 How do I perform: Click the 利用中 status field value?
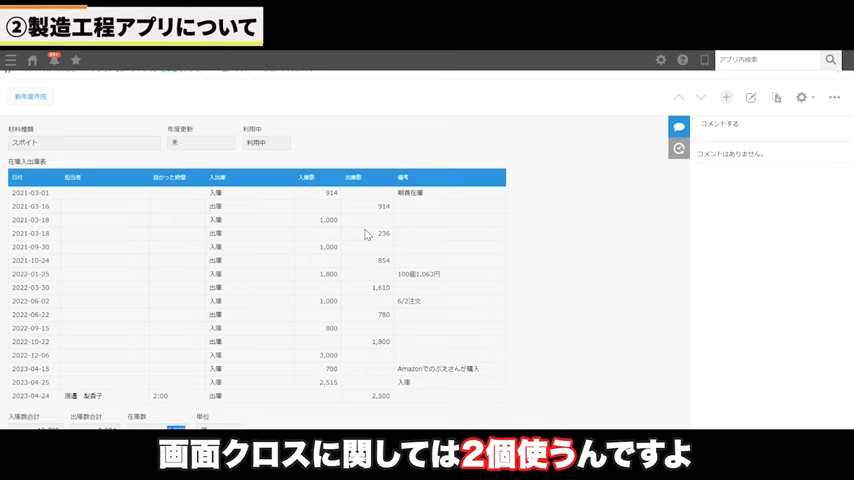tap(266, 143)
